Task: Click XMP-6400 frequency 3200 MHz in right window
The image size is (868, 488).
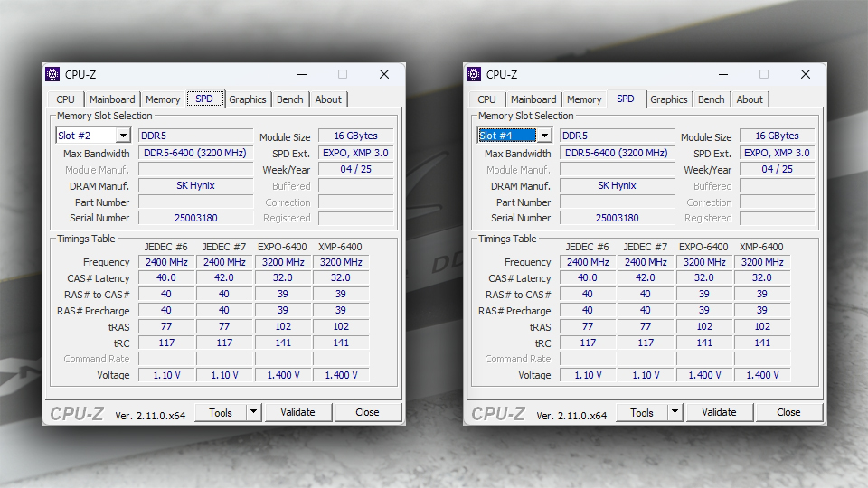Action: pyautogui.click(x=762, y=262)
